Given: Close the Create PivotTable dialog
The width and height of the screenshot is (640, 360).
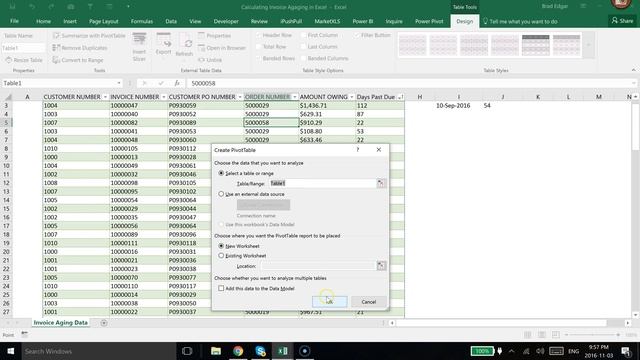Looking at the screenshot, I should click(379, 150).
